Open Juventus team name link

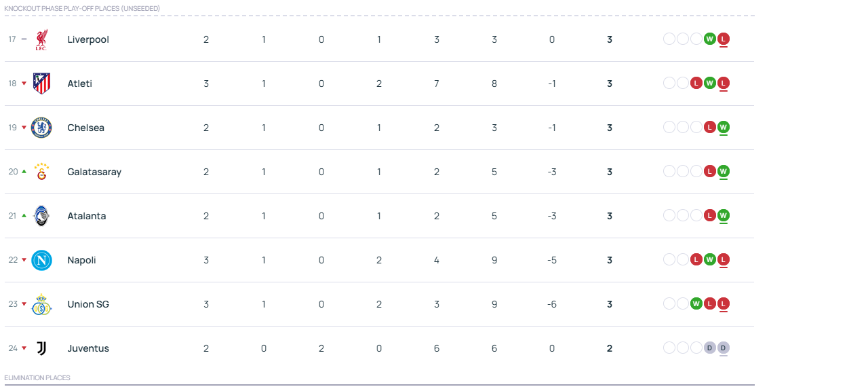[x=88, y=348]
